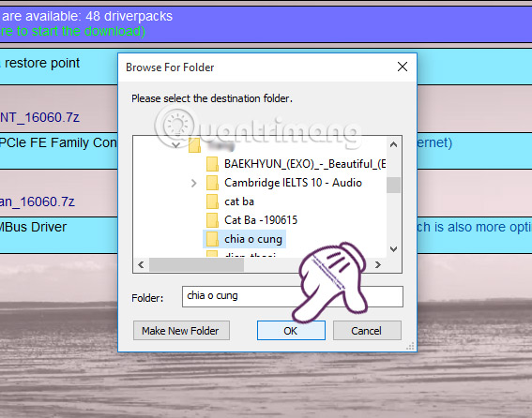Click the vertical scrollbar up arrow

tap(393, 144)
